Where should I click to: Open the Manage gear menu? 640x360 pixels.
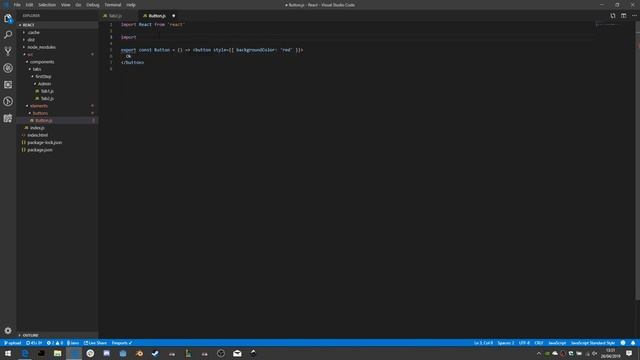pyautogui.click(x=8, y=330)
